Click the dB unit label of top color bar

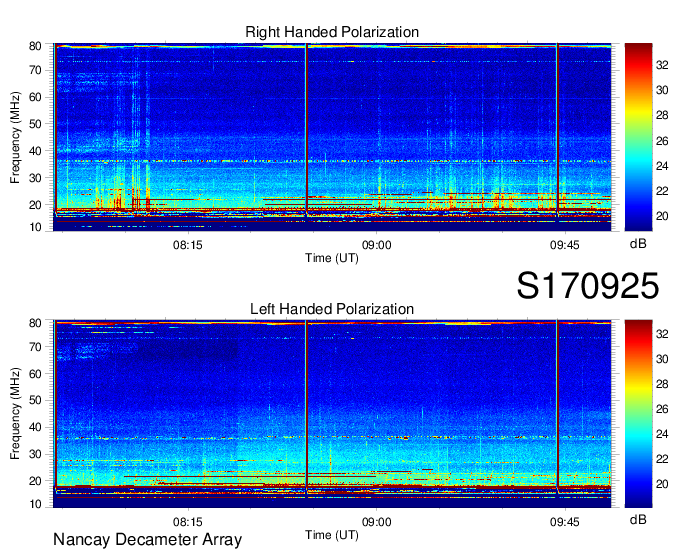point(638,244)
